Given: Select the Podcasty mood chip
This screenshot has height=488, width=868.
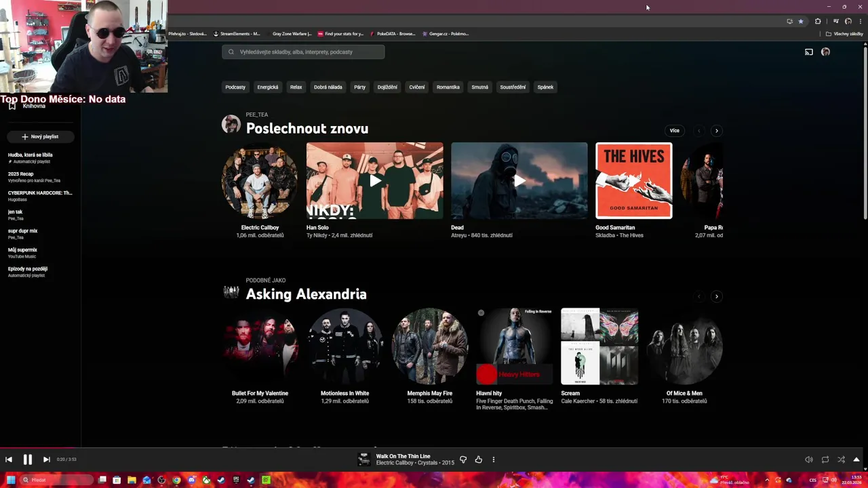Looking at the screenshot, I should tap(235, 87).
